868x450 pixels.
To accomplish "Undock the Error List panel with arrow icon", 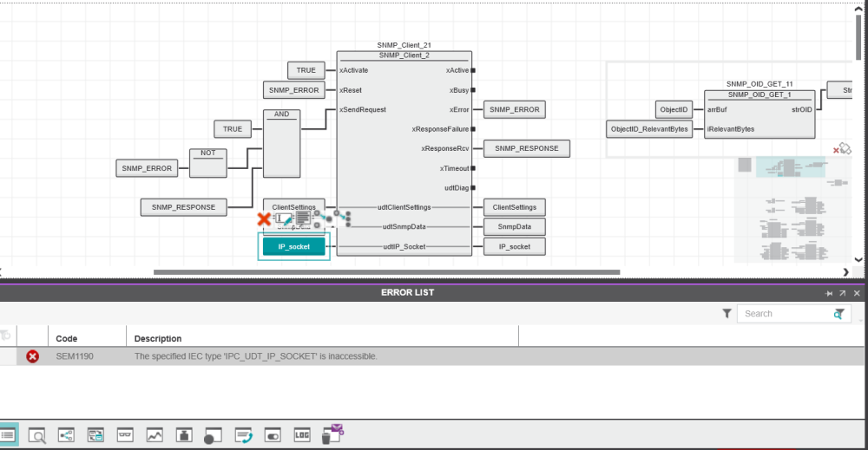I will pyautogui.click(x=843, y=294).
